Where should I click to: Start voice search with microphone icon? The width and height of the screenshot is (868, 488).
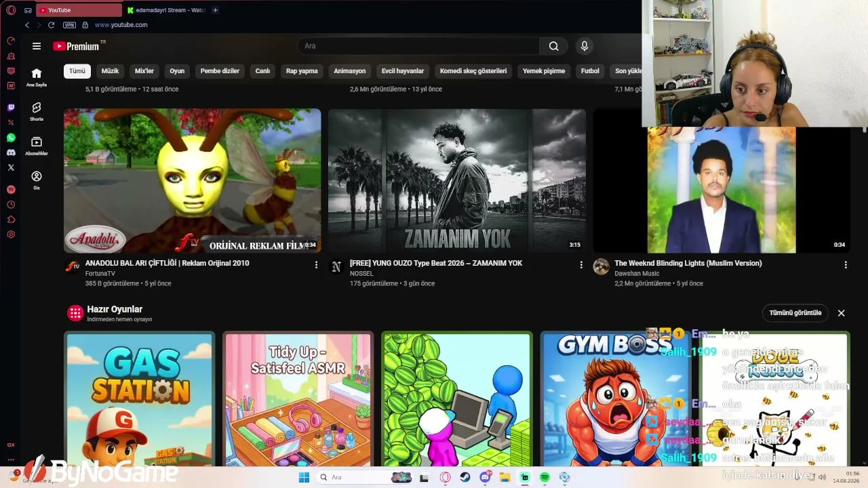[585, 46]
